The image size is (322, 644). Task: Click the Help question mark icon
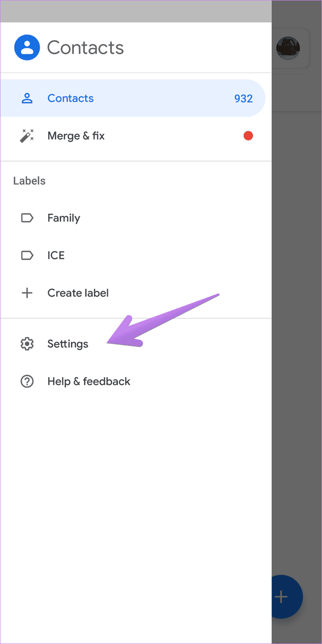[27, 381]
